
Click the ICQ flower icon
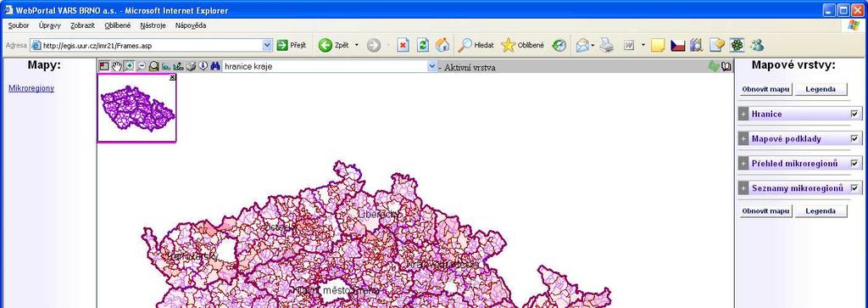point(737,46)
